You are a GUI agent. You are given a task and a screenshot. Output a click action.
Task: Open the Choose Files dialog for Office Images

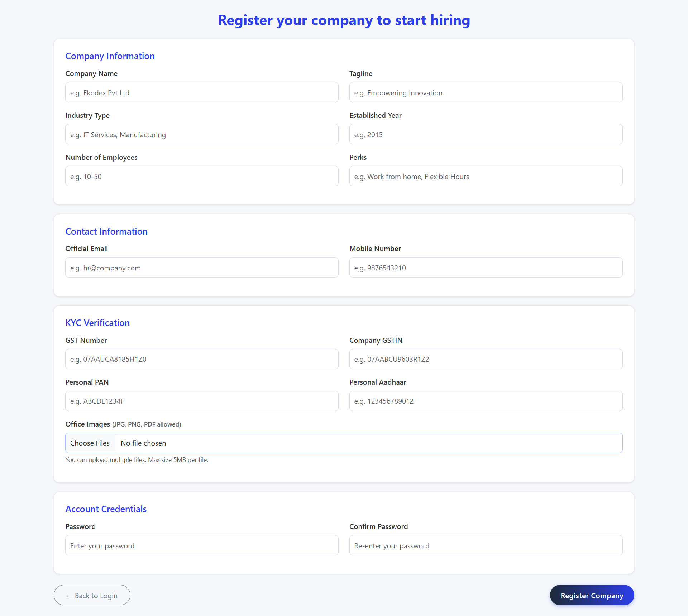(90, 443)
